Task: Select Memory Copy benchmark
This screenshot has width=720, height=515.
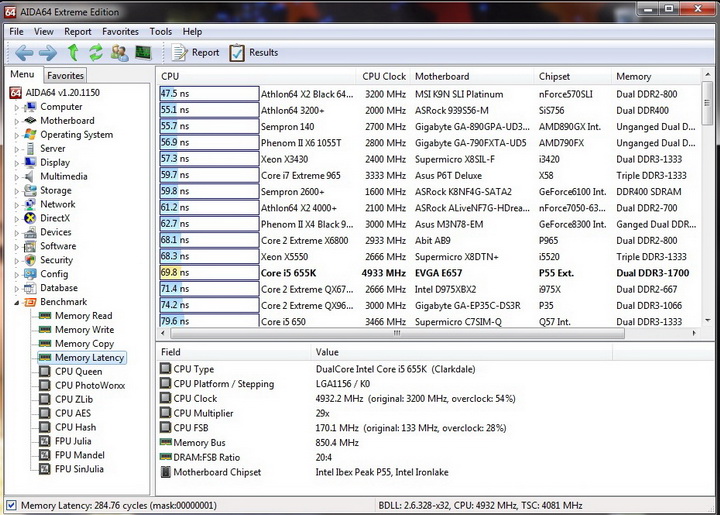Action: [84, 344]
